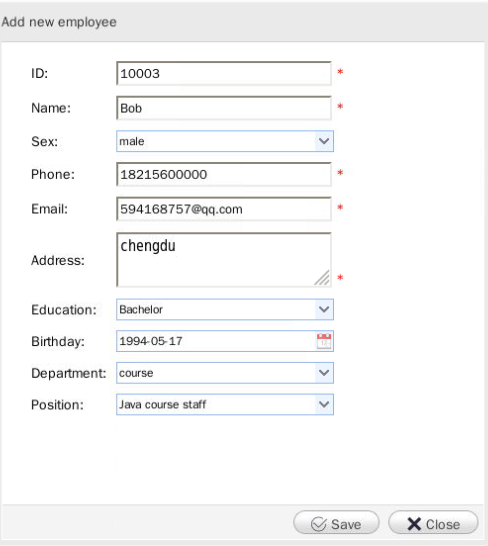
Task: Click into the ID input field
Action: pos(224,73)
